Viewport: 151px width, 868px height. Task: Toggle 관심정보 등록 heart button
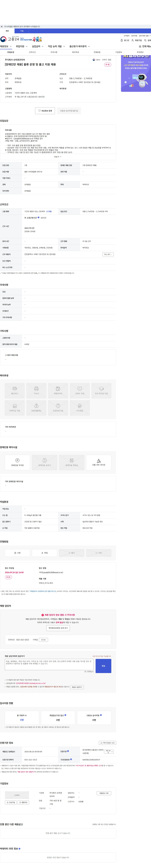45,111
